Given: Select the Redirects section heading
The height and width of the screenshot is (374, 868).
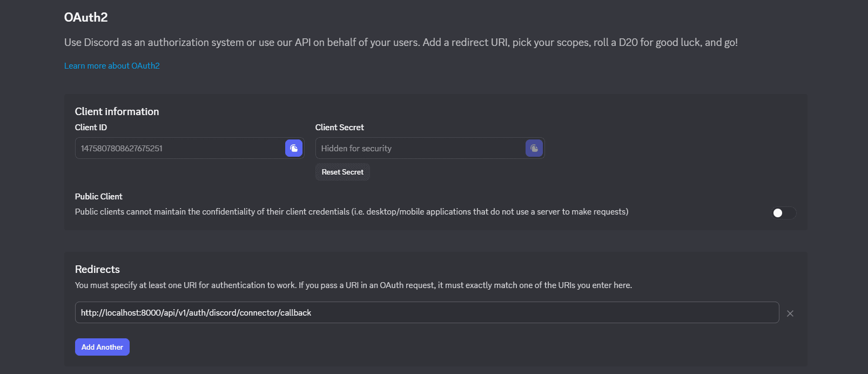Looking at the screenshot, I should pyautogui.click(x=97, y=269).
